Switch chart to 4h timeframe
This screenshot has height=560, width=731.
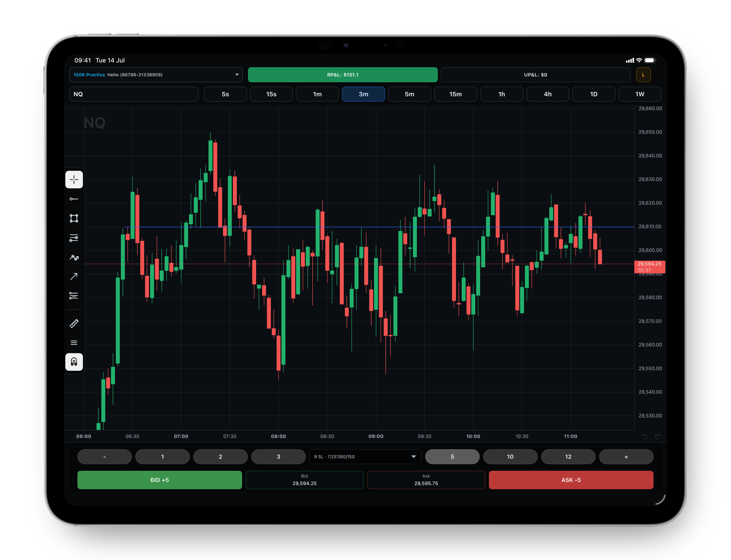click(548, 94)
